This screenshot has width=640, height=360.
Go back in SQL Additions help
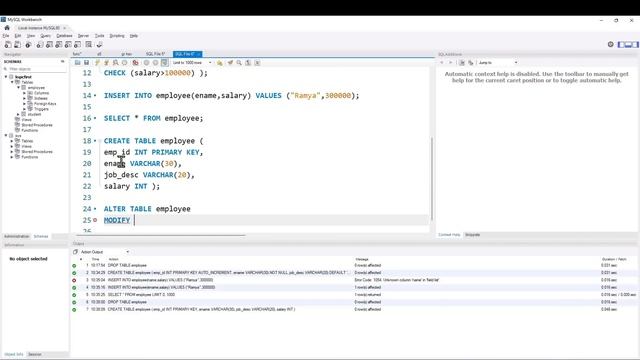coord(442,63)
